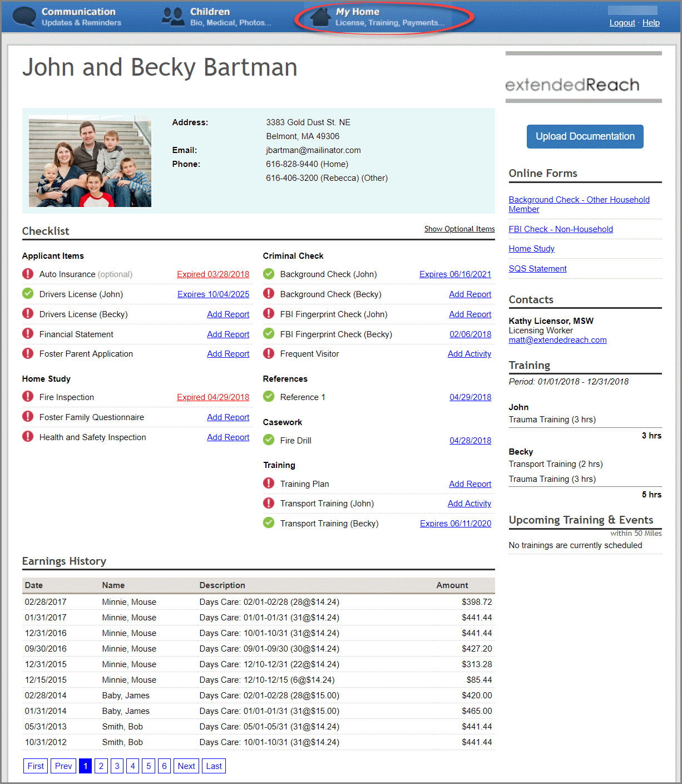682x784 pixels.
Task: Click the Logout link
Action: point(622,23)
